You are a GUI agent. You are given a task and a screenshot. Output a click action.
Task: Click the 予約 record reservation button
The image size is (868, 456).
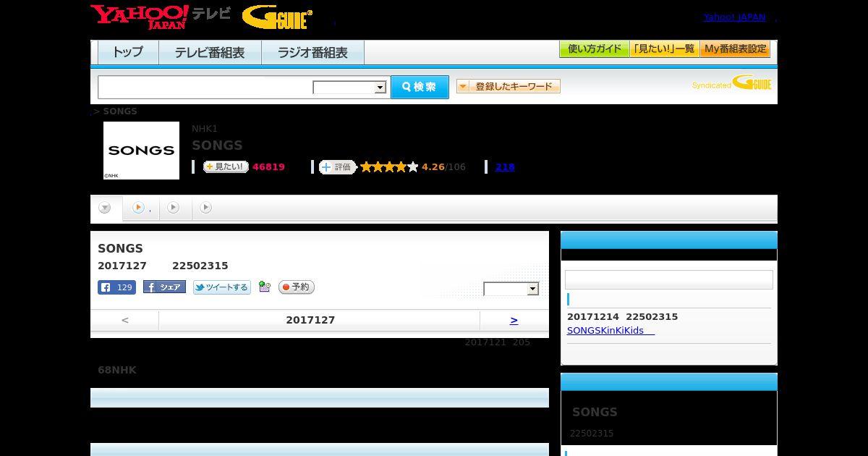tap(296, 287)
